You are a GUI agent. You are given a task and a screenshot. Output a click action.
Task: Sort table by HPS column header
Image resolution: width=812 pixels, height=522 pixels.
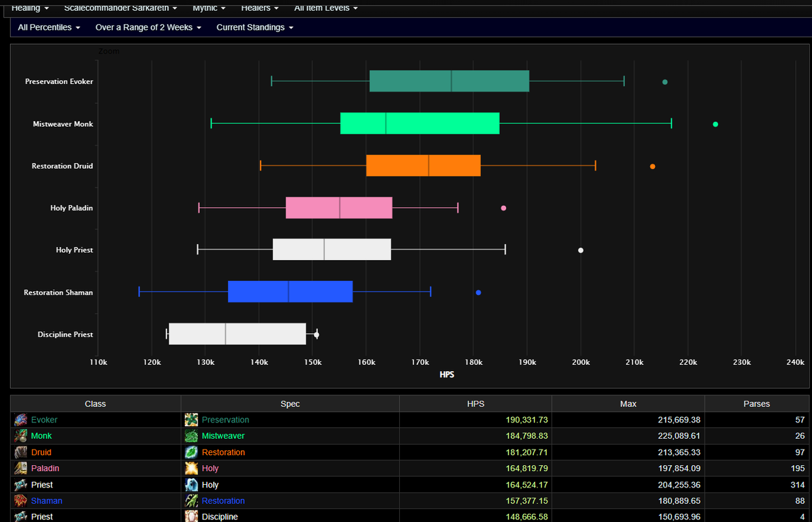click(475, 404)
